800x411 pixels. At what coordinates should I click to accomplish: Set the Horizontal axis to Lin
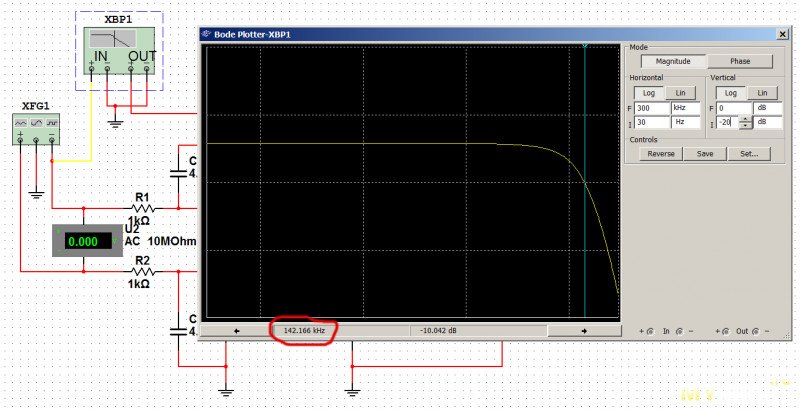pyautogui.click(x=680, y=92)
